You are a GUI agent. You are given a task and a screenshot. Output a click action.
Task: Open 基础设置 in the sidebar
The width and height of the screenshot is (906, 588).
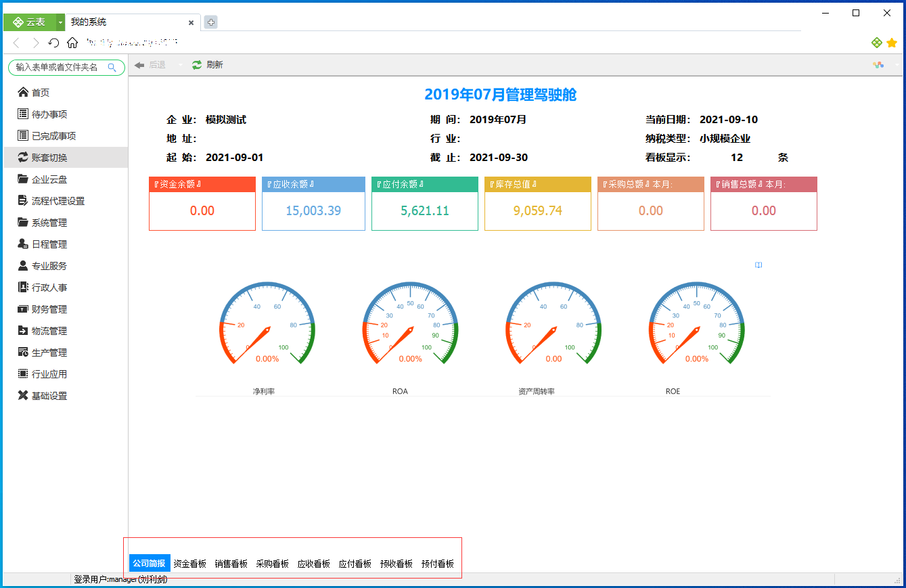tap(66, 396)
